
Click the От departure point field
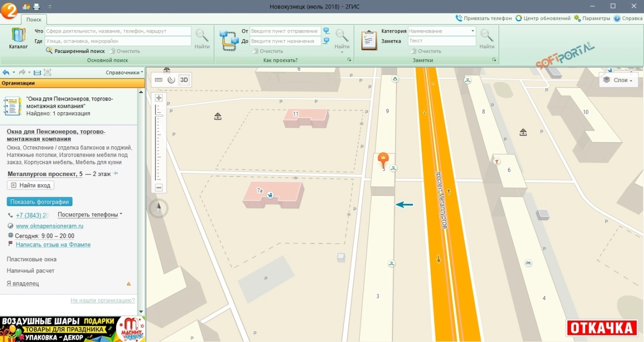[285, 31]
